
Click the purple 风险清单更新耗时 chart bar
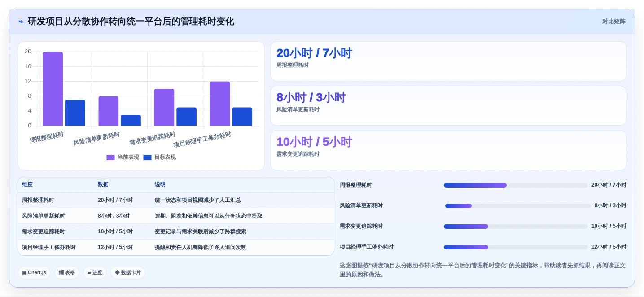(x=109, y=111)
